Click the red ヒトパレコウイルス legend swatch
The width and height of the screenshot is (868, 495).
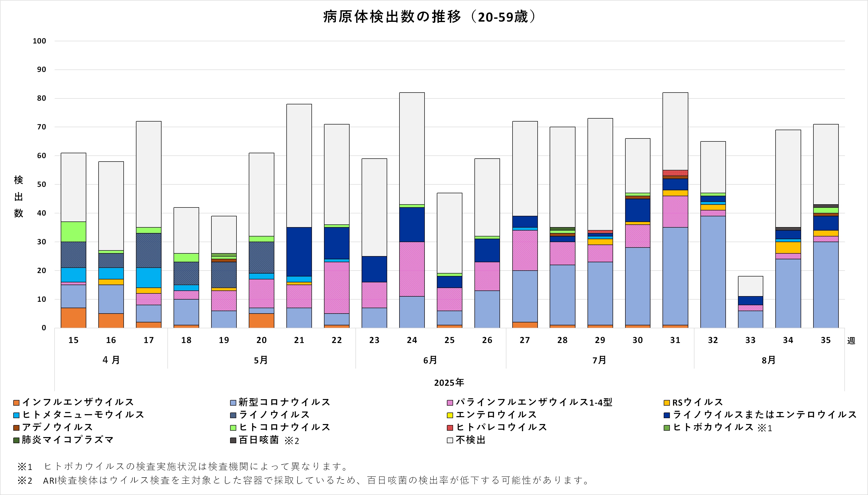click(x=450, y=428)
